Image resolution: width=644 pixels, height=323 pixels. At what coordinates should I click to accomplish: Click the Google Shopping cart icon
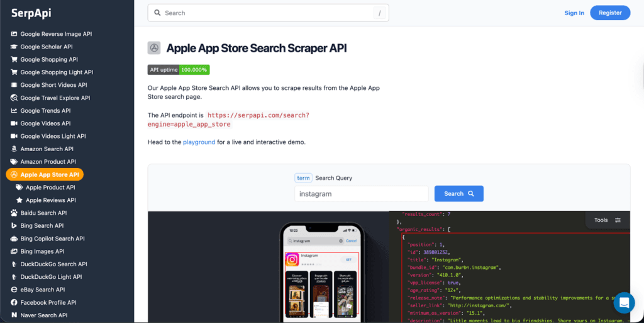pyautogui.click(x=14, y=60)
